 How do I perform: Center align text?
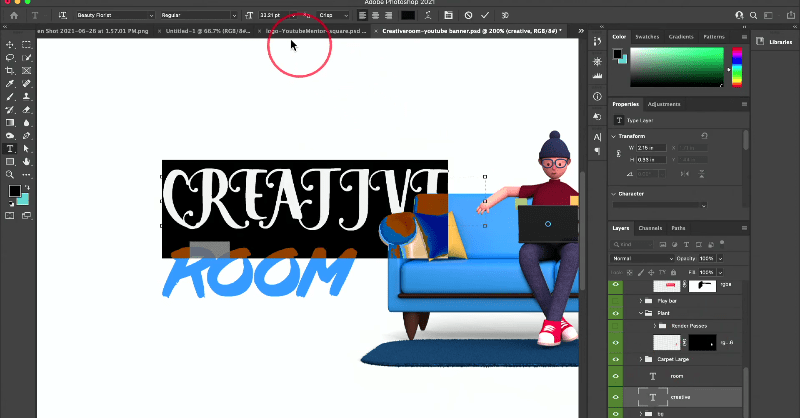[376, 15]
